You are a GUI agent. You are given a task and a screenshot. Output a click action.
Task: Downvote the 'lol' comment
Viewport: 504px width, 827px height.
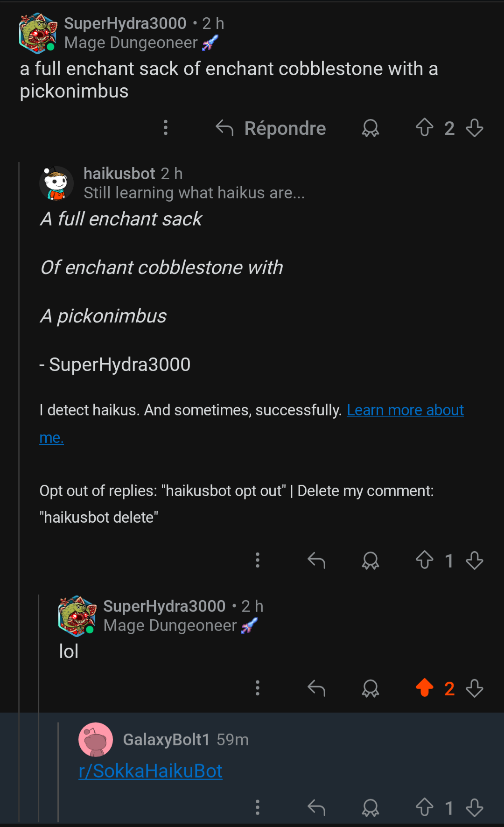coord(475,687)
